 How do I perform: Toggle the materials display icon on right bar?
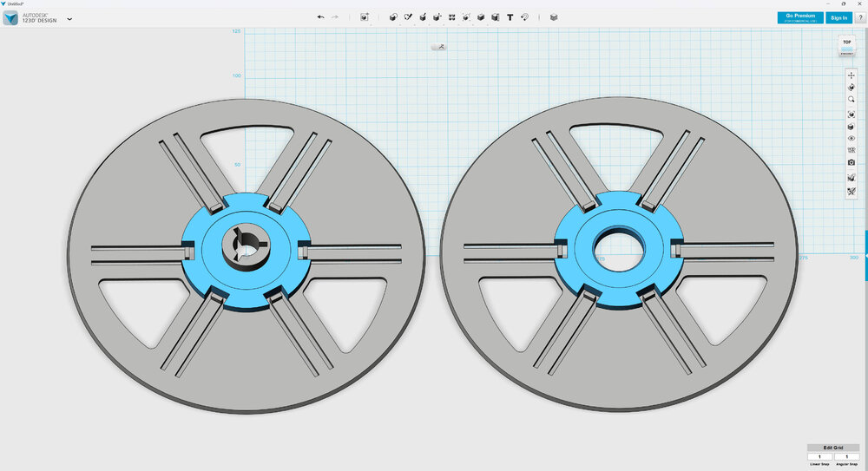pos(852,178)
